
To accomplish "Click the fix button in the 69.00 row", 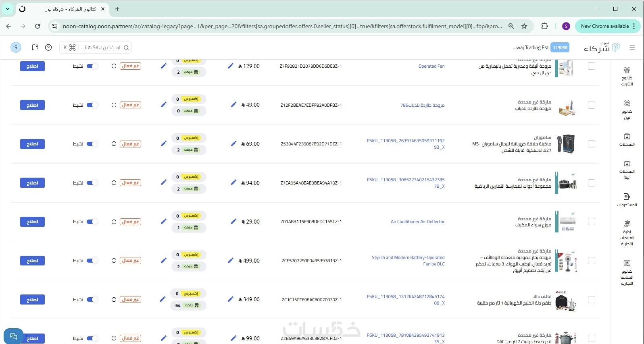I will pos(32,144).
